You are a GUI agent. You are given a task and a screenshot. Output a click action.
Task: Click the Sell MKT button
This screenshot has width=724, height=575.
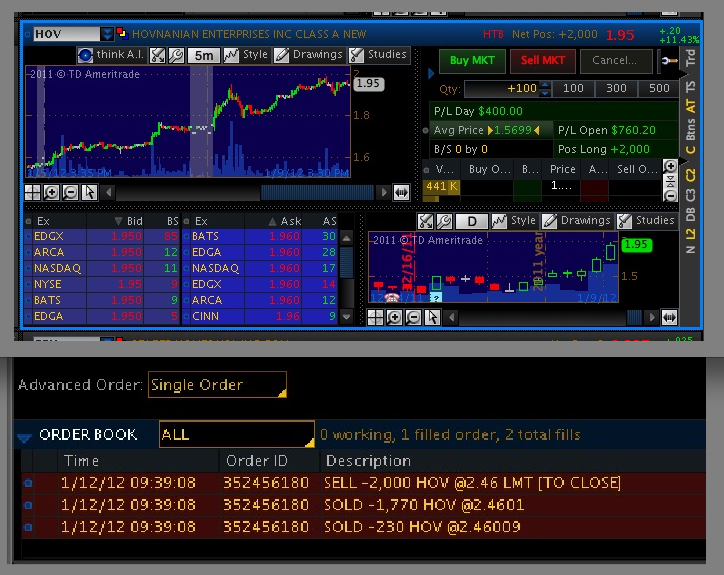tap(543, 61)
